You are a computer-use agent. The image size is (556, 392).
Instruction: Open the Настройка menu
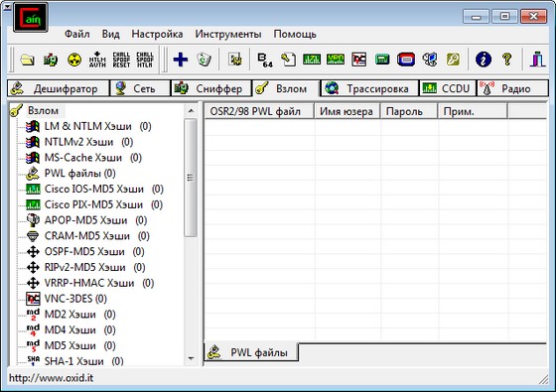tap(157, 35)
